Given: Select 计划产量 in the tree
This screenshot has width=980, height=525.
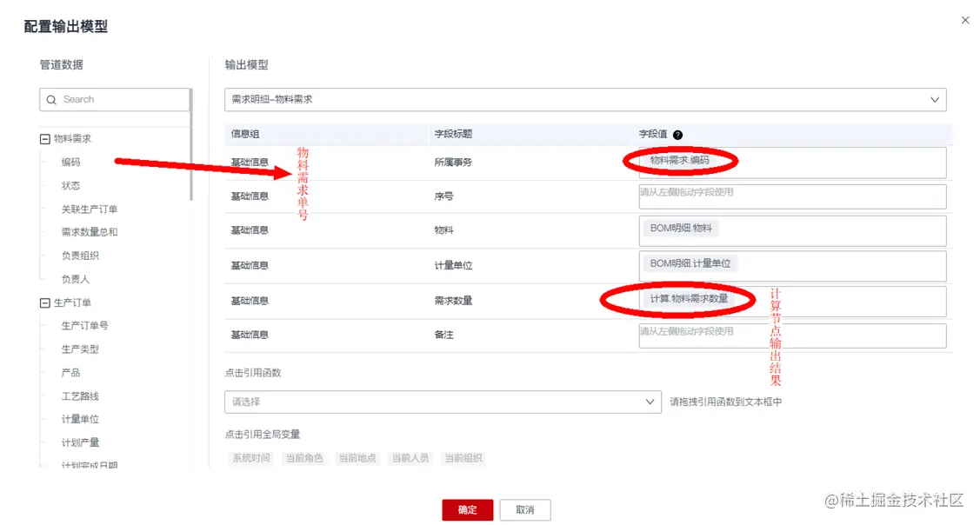Looking at the screenshot, I should [x=80, y=442].
